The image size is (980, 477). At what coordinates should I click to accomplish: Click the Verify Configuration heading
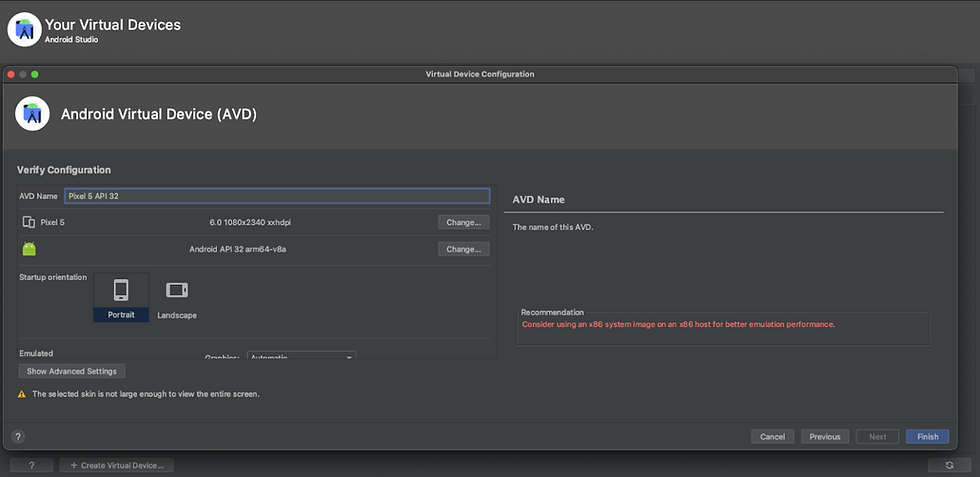(x=64, y=169)
